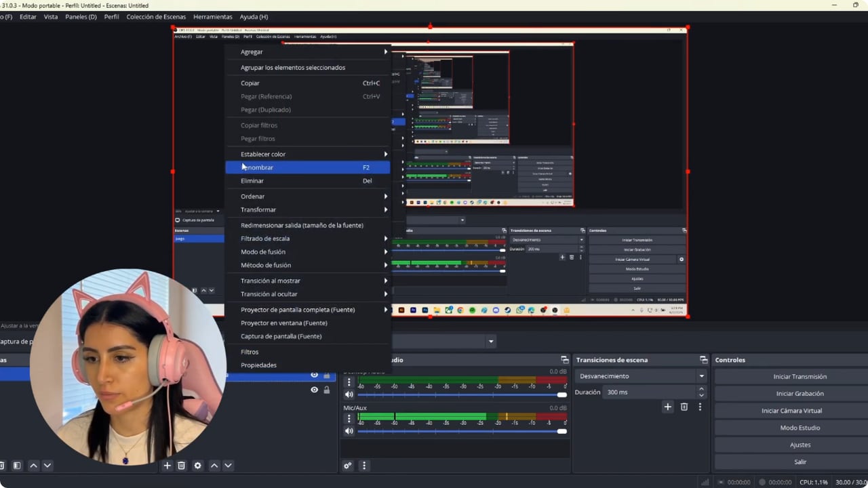Screen dimensions: 868x488
Task: Open the Colección de Escenas menu
Action: tap(156, 17)
